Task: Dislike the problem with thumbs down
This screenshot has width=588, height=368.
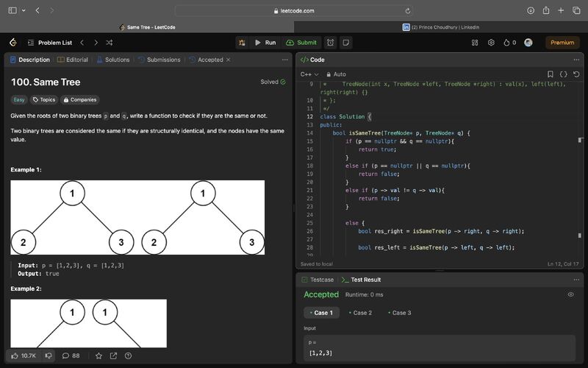Action: [x=49, y=355]
